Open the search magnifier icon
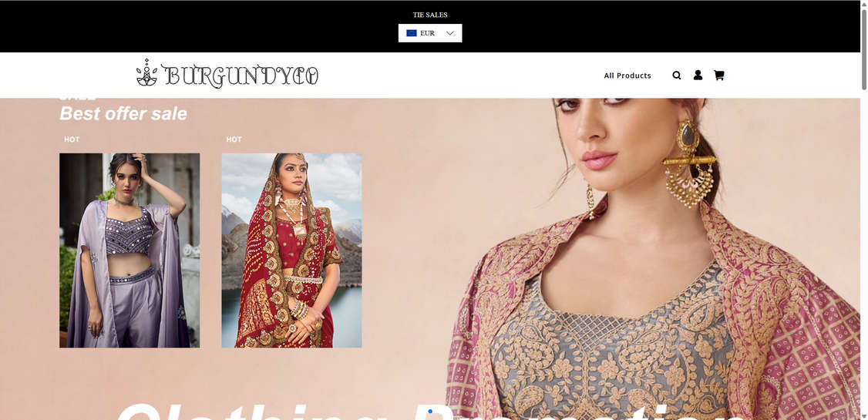The width and height of the screenshot is (868, 420). [x=677, y=76]
